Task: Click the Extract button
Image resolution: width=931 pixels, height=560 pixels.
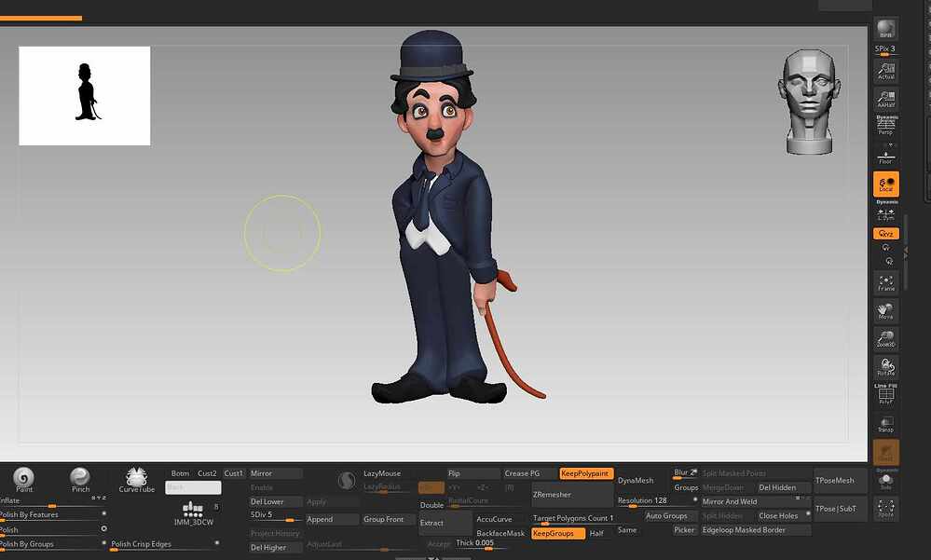Action: pyautogui.click(x=445, y=523)
